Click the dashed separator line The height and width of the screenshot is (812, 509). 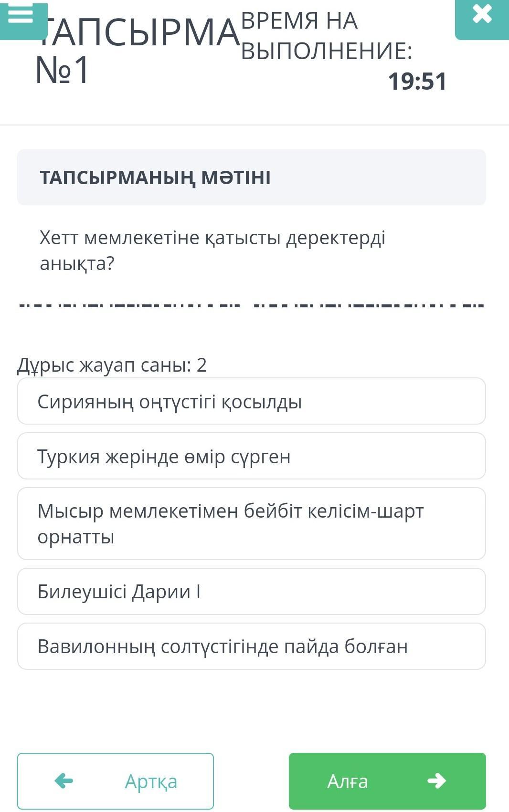tap(251, 305)
